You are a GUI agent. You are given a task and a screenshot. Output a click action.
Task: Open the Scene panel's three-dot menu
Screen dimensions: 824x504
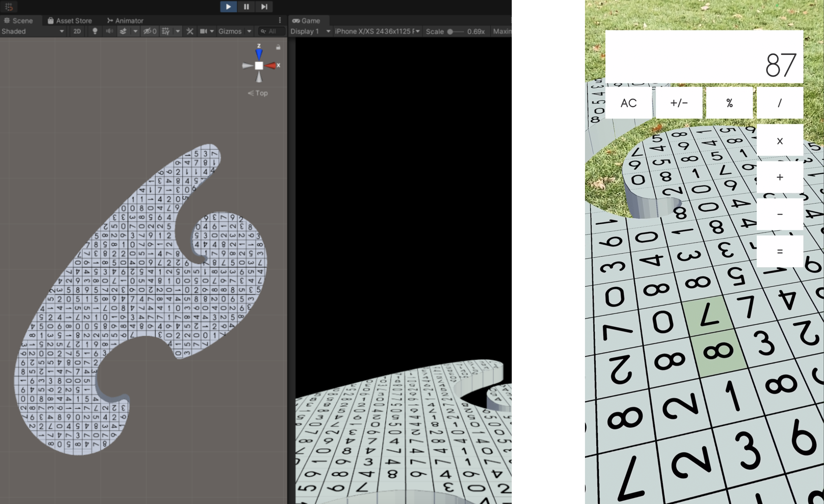(x=280, y=20)
